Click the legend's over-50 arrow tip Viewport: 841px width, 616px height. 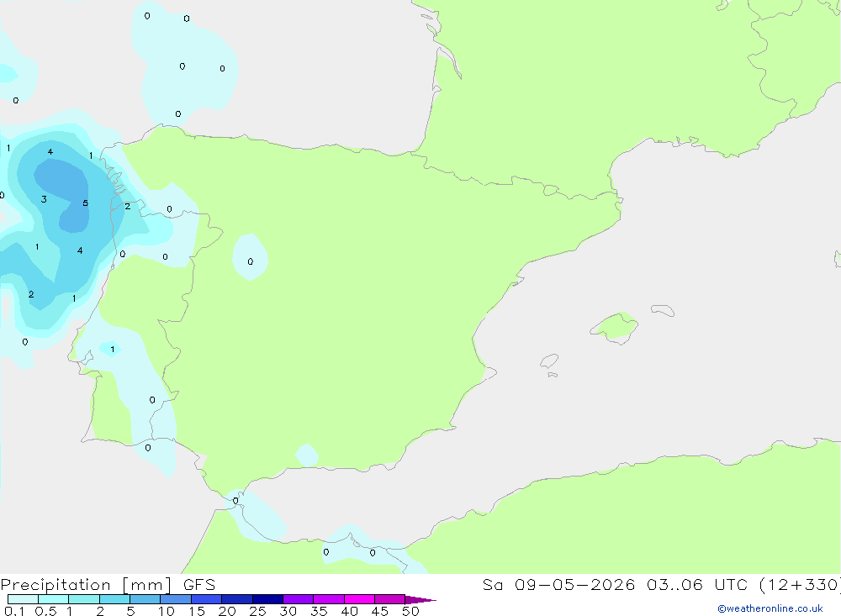pos(420,600)
